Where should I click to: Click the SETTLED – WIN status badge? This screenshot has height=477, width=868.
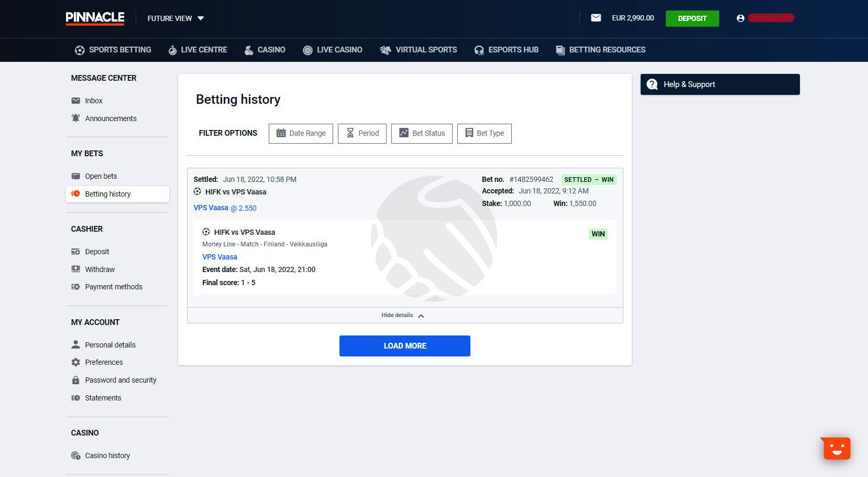pyautogui.click(x=589, y=180)
